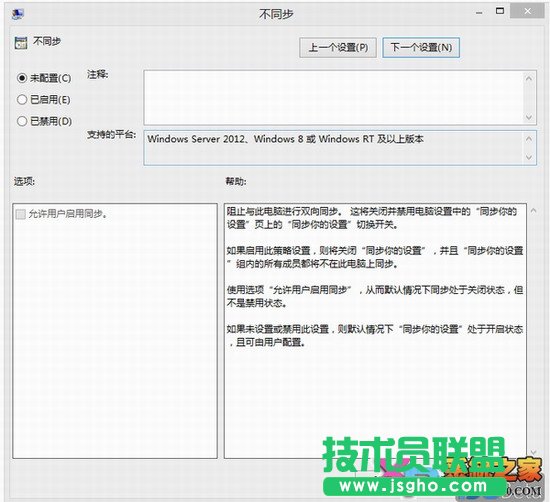Maximize the 不同步 window
Image resolution: width=550 pixels, height=502 pixels.
click(x=500, y=11)
